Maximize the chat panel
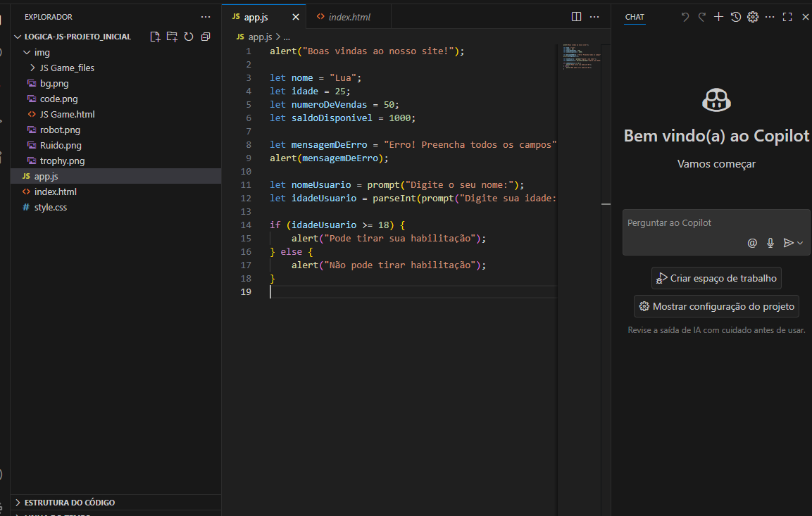 787,17
